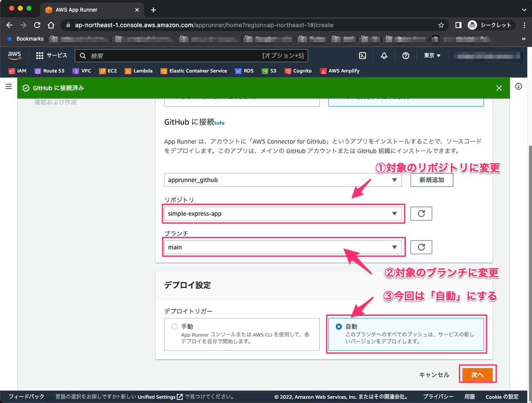Screen dimensions: 532x403
Task: Switch to the AWS App Runner tab
Action: [92, 10]
